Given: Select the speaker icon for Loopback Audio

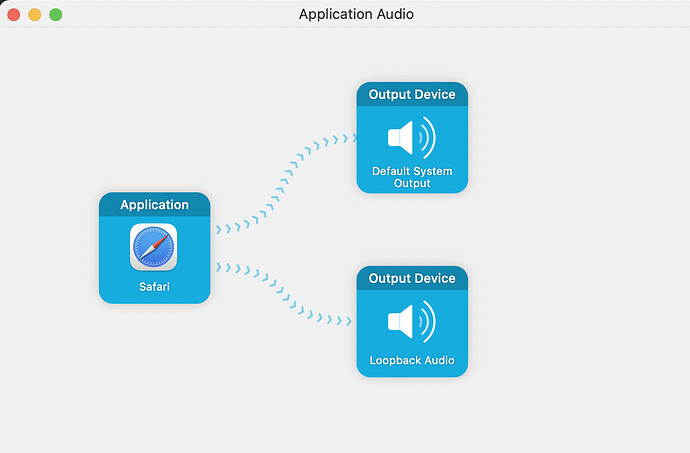Looking at the screenshot, I should pos(411,322).
